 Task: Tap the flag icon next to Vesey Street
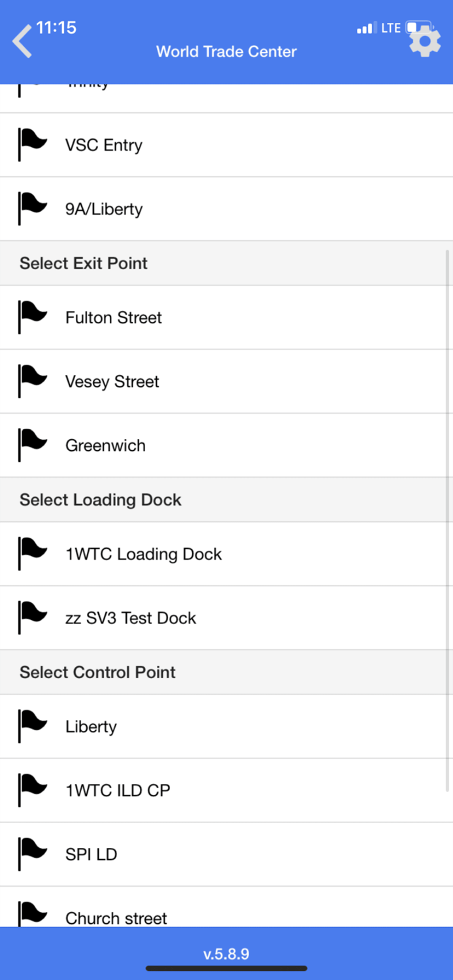(33, 381)
